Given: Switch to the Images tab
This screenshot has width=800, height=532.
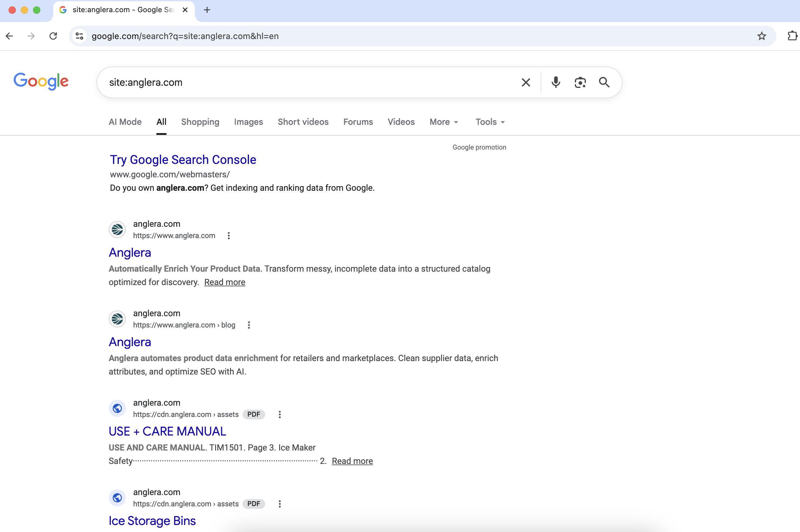Looking at the screenshot, I should point(248,122).
